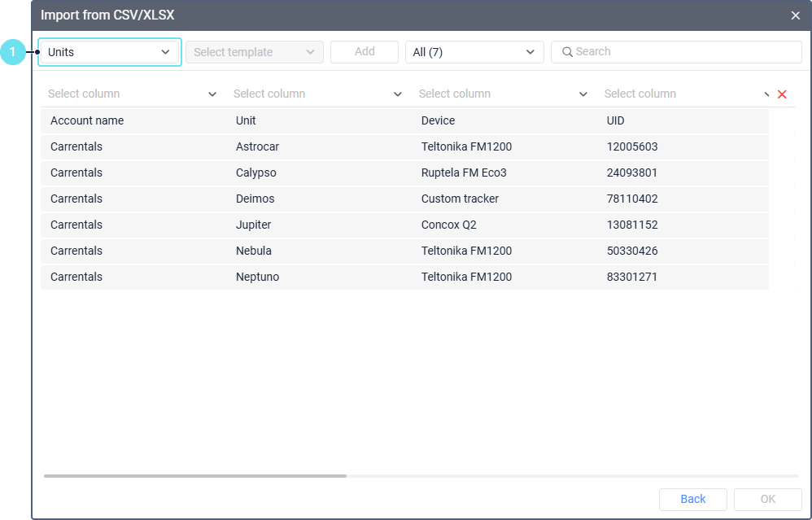
Task: Close the Import from CSV/XLSX dialog
Action: coord(796,15)
